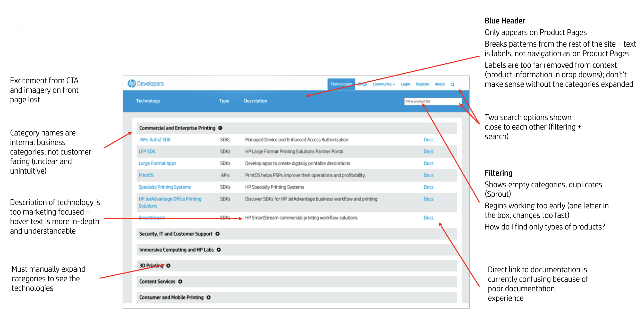This screenshot has width=644, height=323.
Task: Click 'HP SmartStream commercial printing workflow solutions'
Action: [301, 218]
